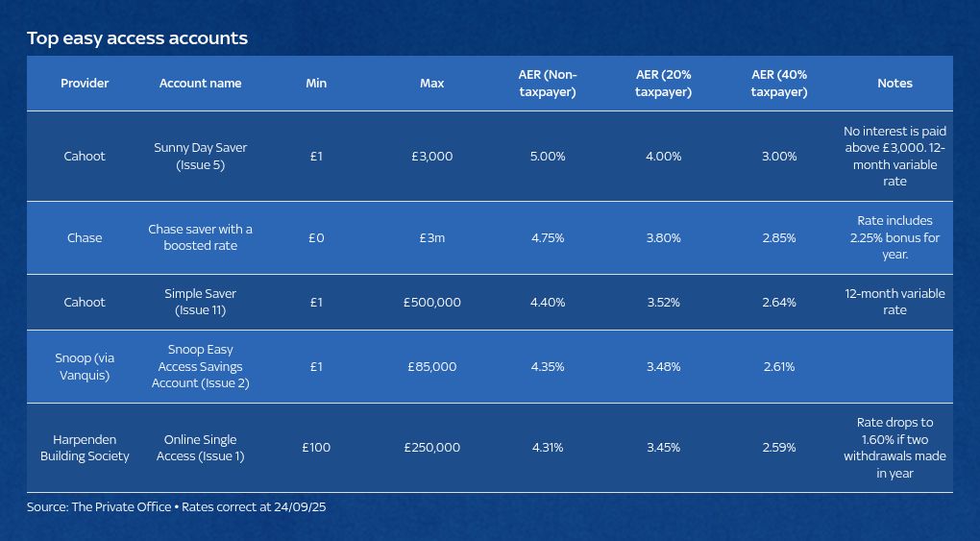Screen dimensions: 980x541
Task: Click Harpenden Building Society provider cell
Action: [x=85, y=448]
